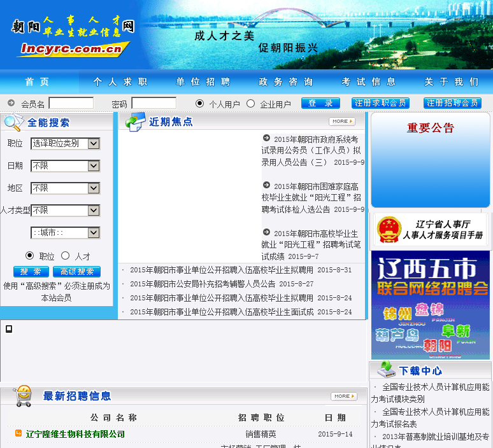
Task: Open 2015年朝阳市政府系统考试录用公务员 announcement
Action: coord(313,151)
